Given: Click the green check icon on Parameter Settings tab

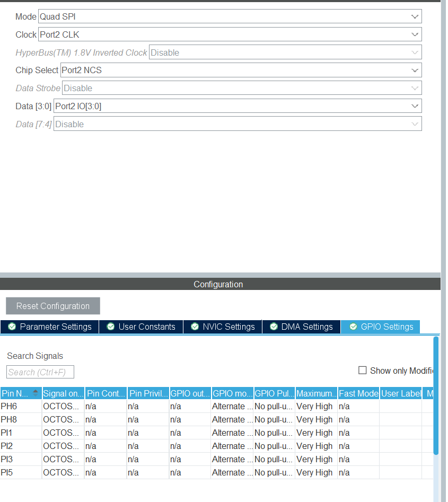Looking at the screenshot, I should pyautogui.click(x=12, y=327).
